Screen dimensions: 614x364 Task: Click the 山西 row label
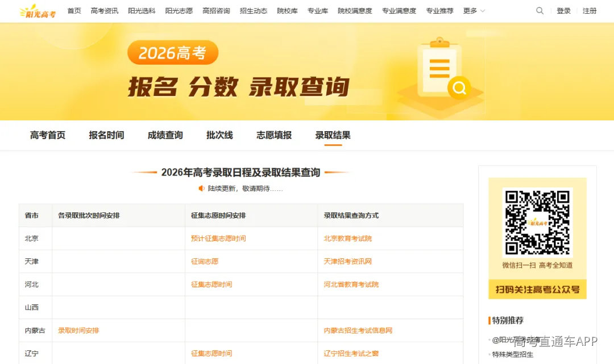[x=32, y=308]
